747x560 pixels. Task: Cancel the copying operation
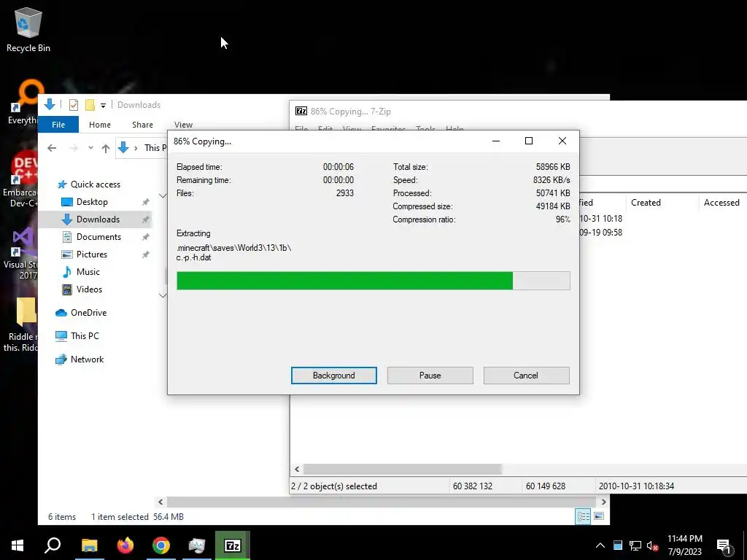tap(526, 376)
